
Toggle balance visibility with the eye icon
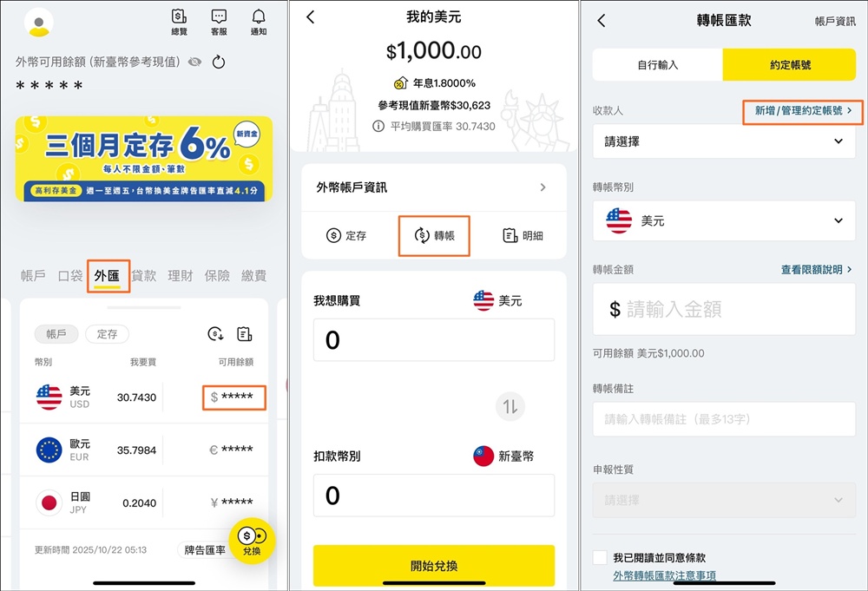click(194, 62)
